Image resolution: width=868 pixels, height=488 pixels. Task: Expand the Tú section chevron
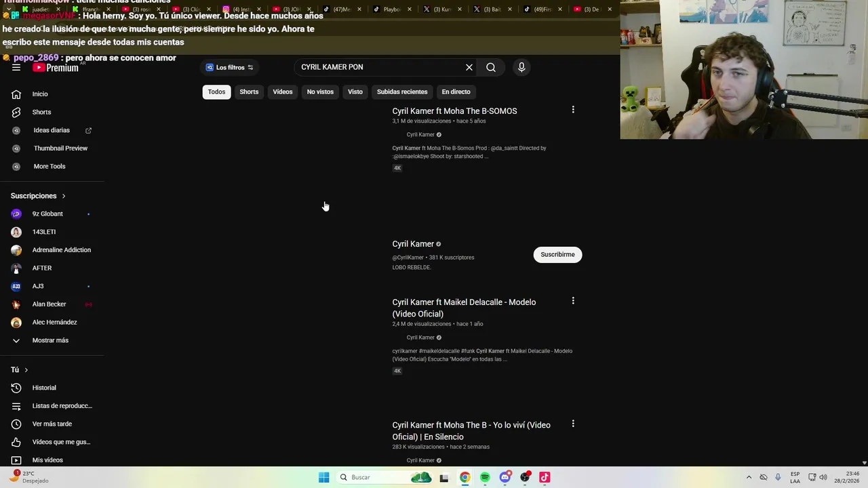[x=26, y=370]
